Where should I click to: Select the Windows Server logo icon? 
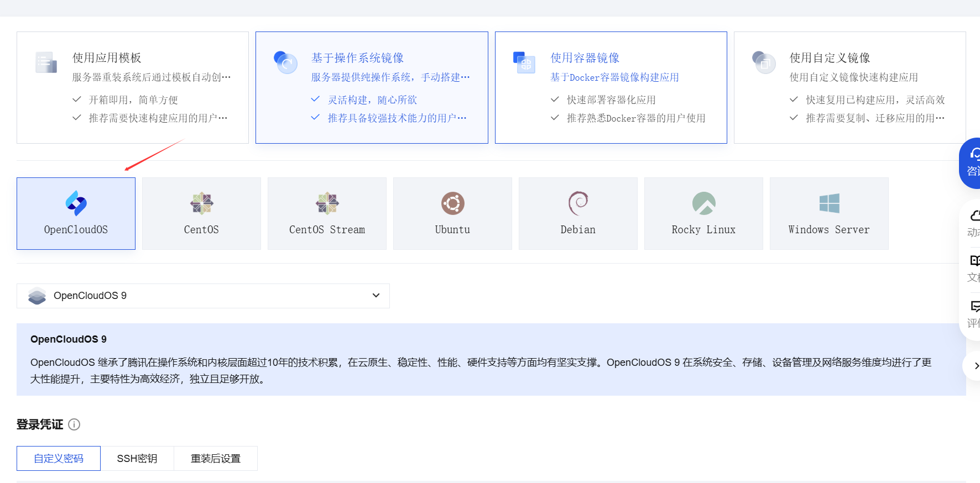[830, 203]
